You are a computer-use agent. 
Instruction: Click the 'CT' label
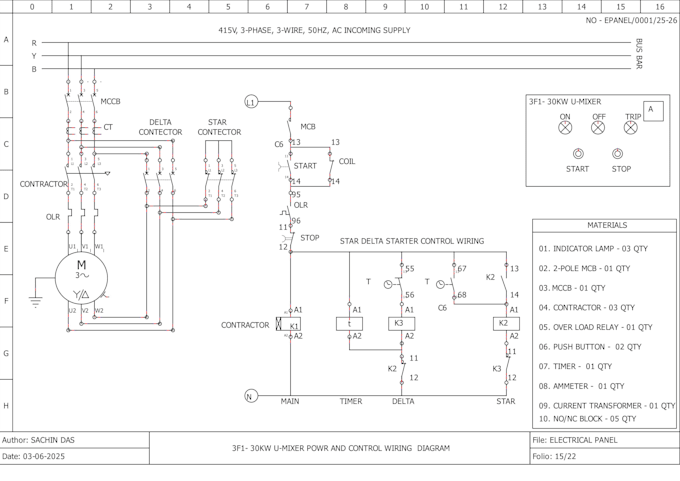108,127
